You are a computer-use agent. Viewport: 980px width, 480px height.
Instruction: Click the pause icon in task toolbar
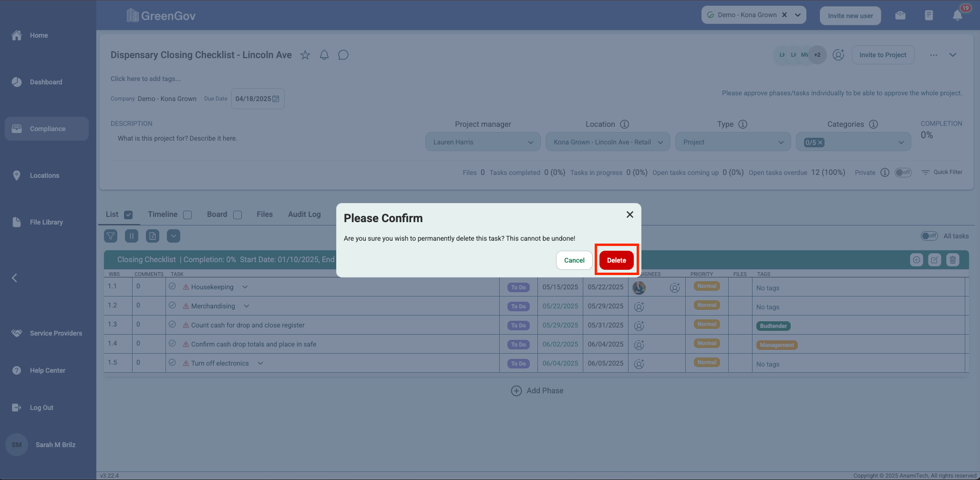click(x=132, y=236)
